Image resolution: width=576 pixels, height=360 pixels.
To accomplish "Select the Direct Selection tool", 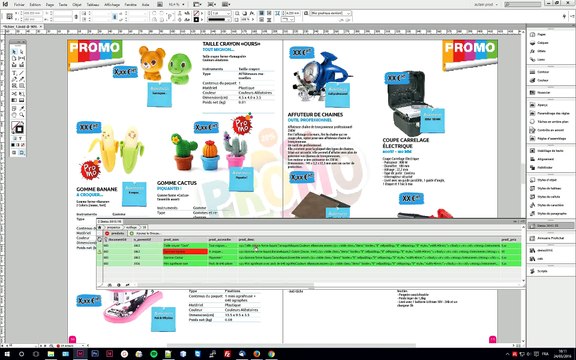I will (21, 52).
